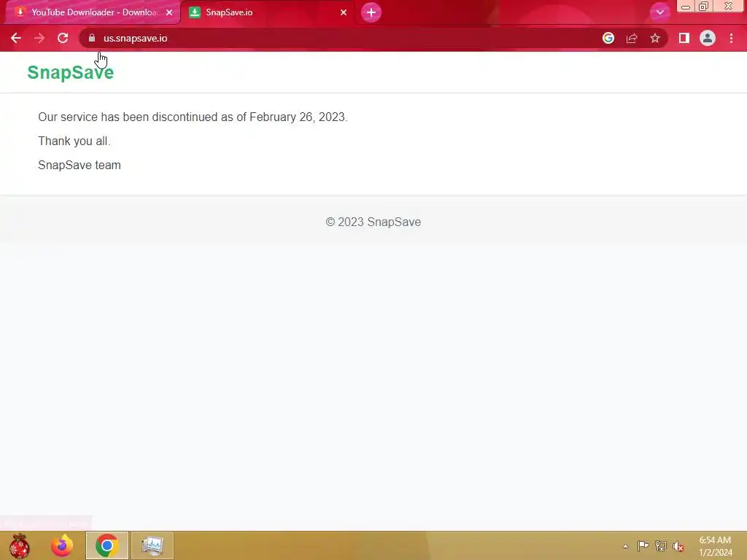The image size is (747, 560).
Task: Click the 'Thank you all.' text
Action: click(74, 141)
